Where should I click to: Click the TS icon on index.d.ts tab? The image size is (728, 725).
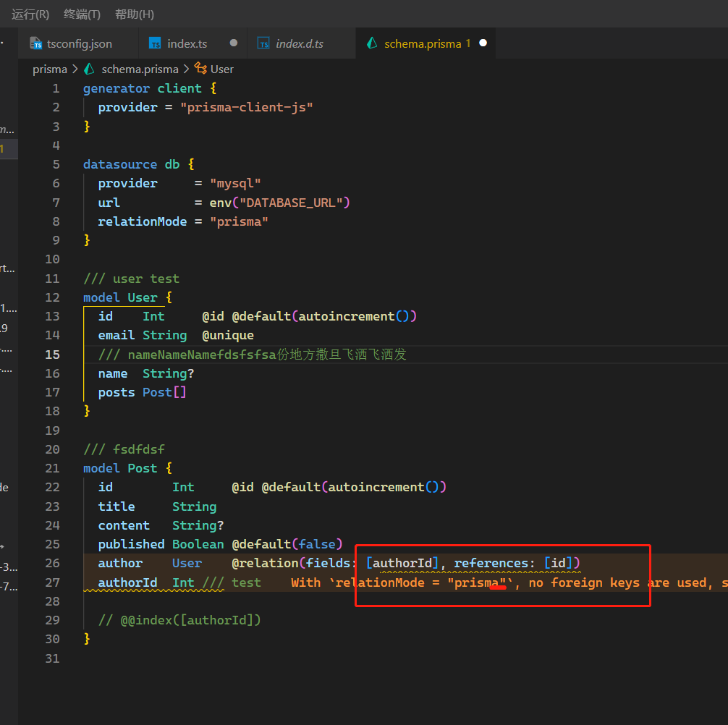click(263, 43)
